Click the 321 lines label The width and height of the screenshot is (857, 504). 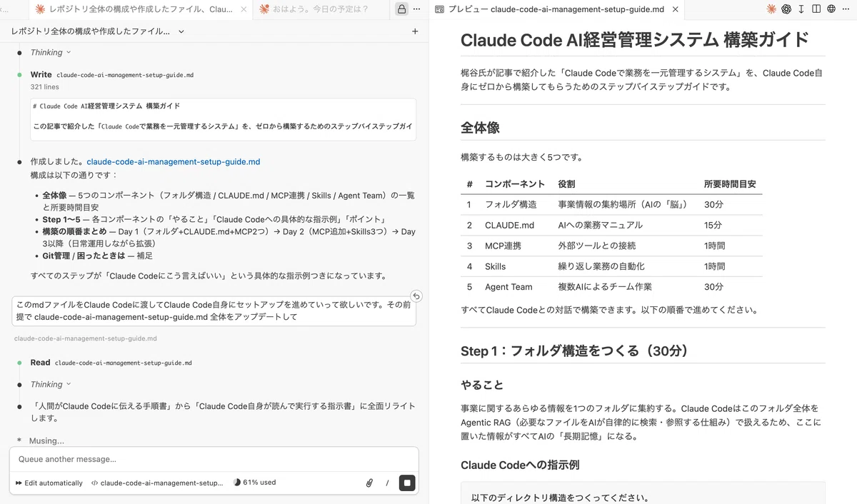click(45, 86)
